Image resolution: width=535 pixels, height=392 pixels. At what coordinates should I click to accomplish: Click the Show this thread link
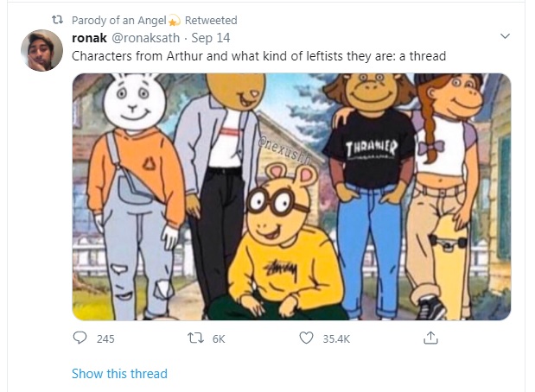(x=119, y=374)
